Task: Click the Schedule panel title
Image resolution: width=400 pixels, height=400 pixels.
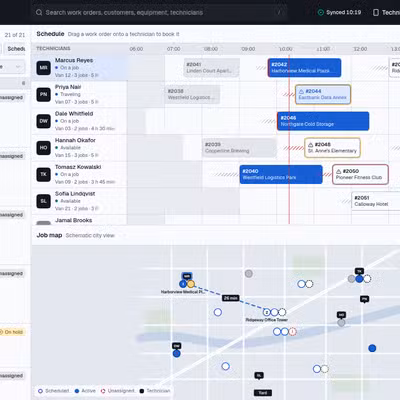Action: point(50,34)
